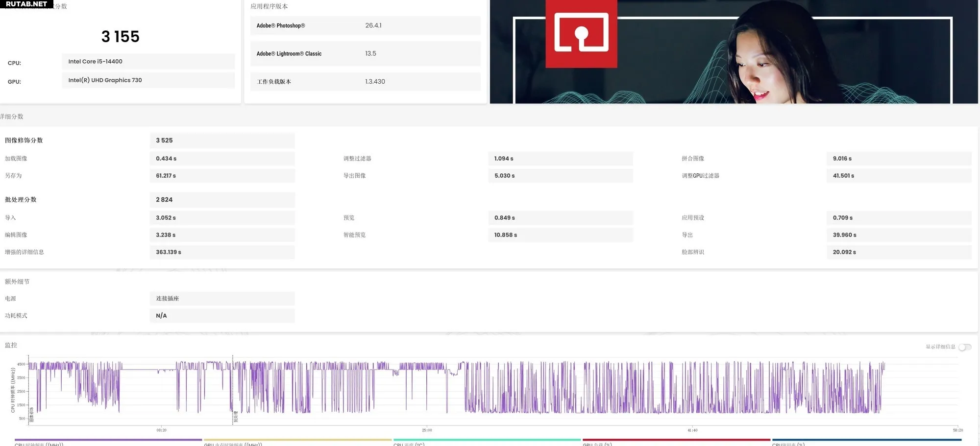Click the Intel(R) UHD Graphics 730 field
This screenshot has width=980, height=446.
pos(148,80)
